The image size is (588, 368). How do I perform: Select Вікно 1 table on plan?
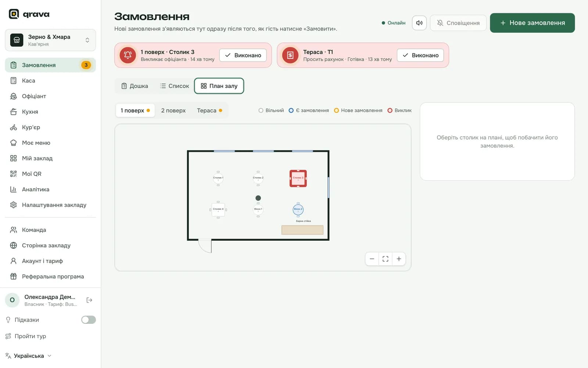pos(258,209)
